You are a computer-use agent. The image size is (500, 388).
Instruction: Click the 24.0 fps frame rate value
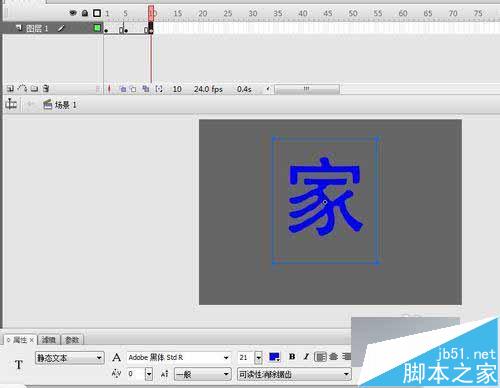click(208, 89)
